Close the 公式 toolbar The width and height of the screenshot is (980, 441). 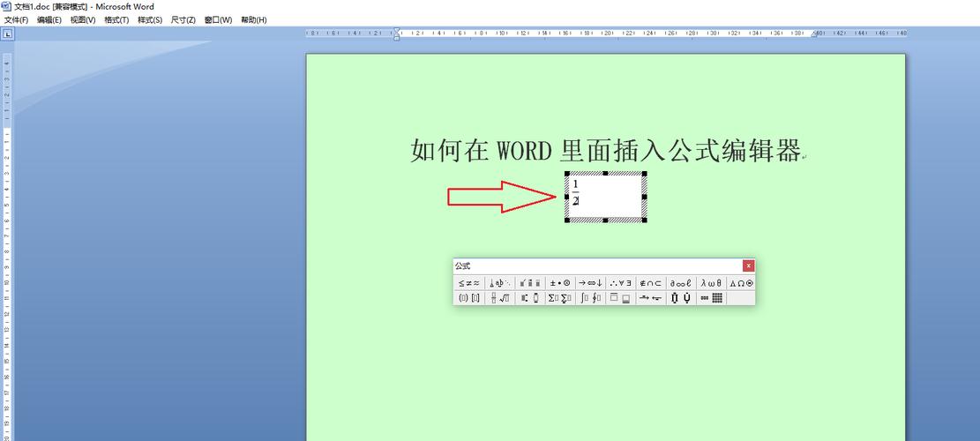point(748,266)
